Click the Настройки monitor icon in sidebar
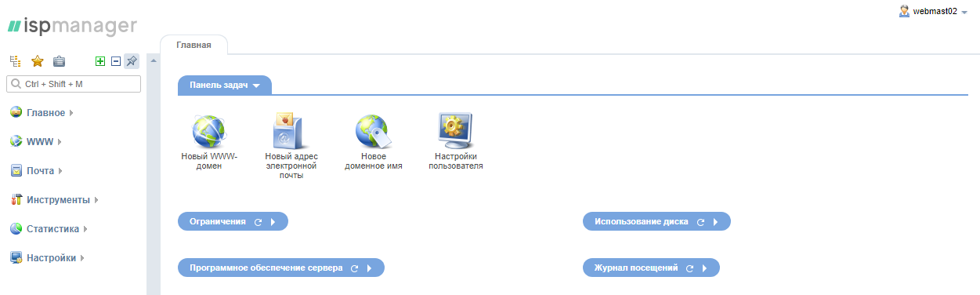Screen dimensions: 980x295 click(16, 257)
